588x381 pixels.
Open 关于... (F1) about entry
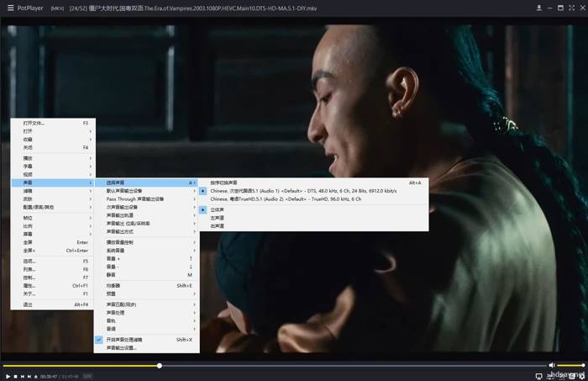point(53,294)
